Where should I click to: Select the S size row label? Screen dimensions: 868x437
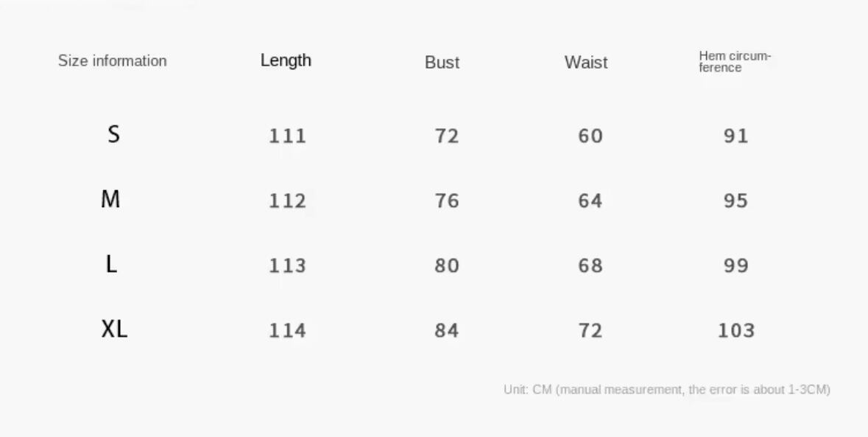click(x=113, y=134)
